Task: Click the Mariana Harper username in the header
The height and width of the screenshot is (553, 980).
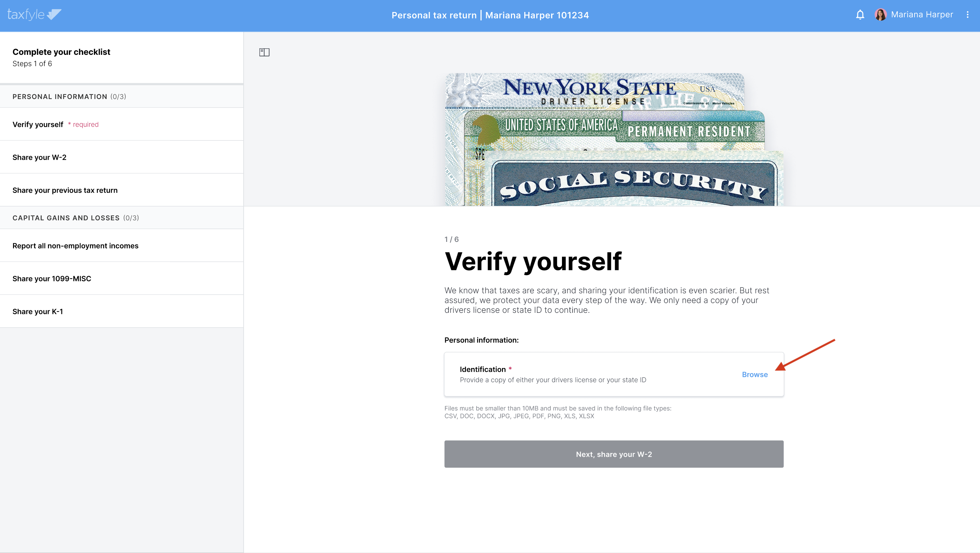Action: pyautogui.click(x=922, y=14)
